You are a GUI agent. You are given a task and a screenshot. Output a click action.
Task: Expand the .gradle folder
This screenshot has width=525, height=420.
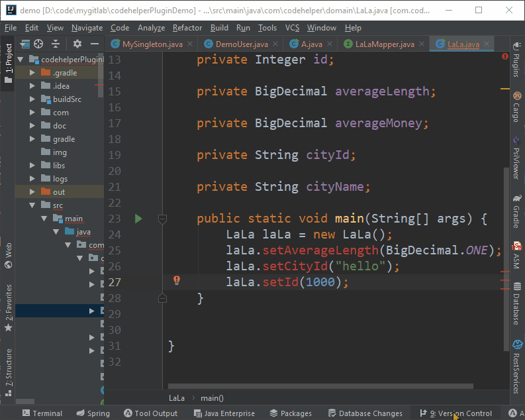pyautogui.click(x=32, y=73)
